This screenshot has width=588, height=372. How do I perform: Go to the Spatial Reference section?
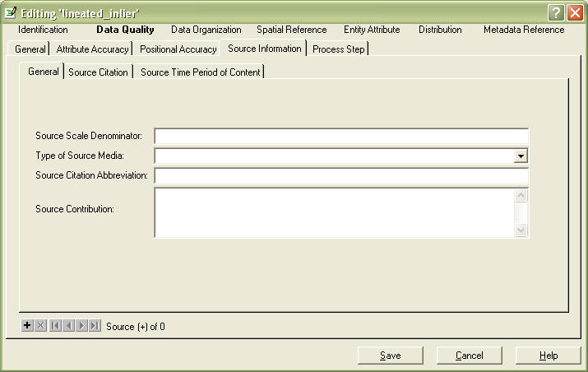291,30
